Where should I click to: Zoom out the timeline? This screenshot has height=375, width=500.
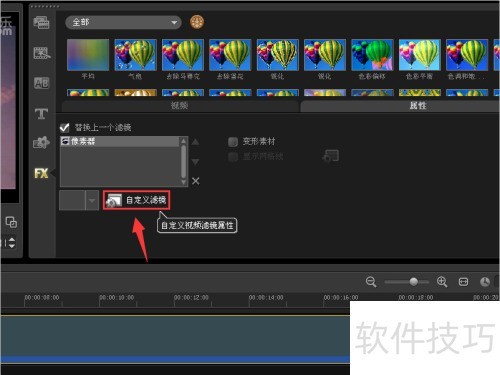point(371,282)
